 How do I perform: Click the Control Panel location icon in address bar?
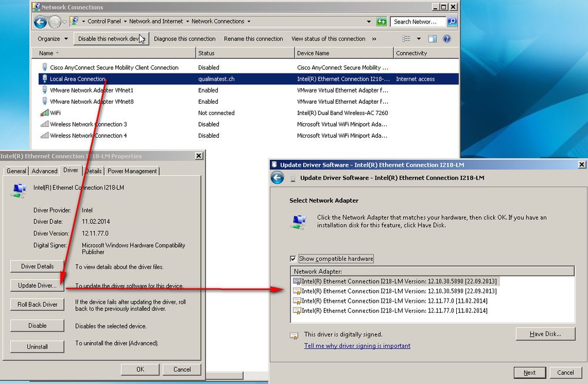(x=74, y=21)
